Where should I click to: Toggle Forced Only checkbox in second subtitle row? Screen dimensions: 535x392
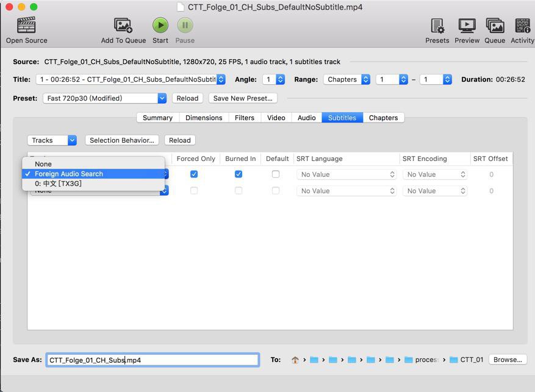coord(194,191)
